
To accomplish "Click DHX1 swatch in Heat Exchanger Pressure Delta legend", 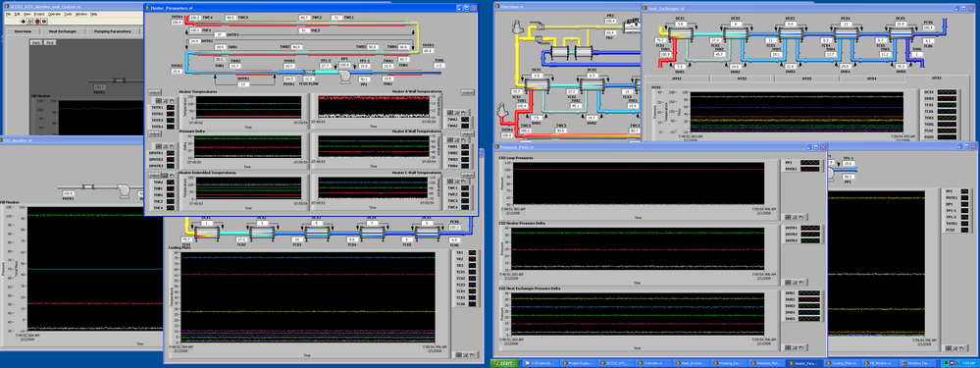I will [809, 293].
